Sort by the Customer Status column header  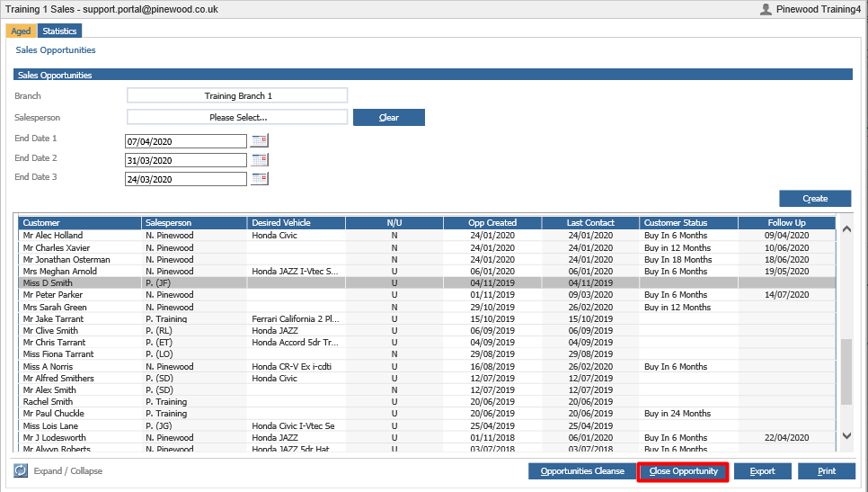click(x=688, y=223)
